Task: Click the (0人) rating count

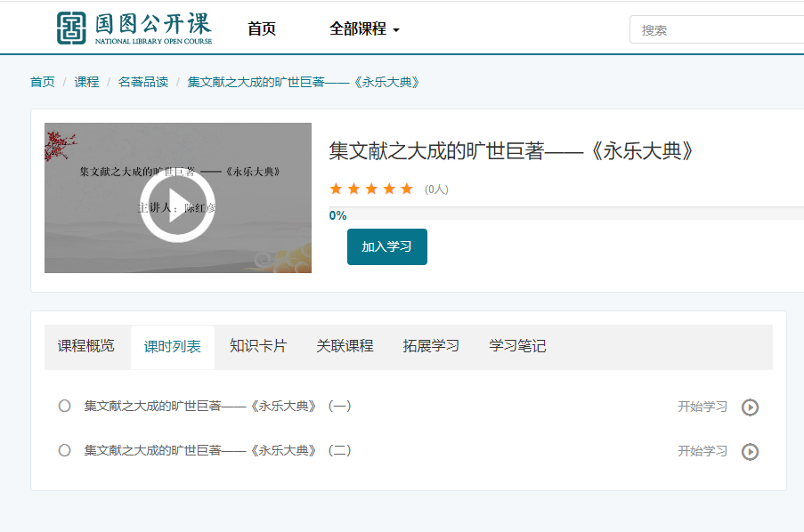Action: [x=436, y=189]
